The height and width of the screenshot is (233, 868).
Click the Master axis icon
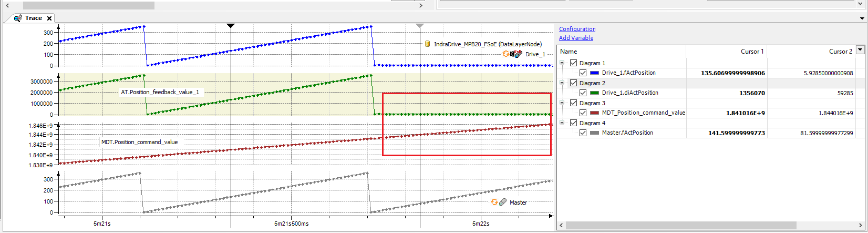click(x=502, y=202)
